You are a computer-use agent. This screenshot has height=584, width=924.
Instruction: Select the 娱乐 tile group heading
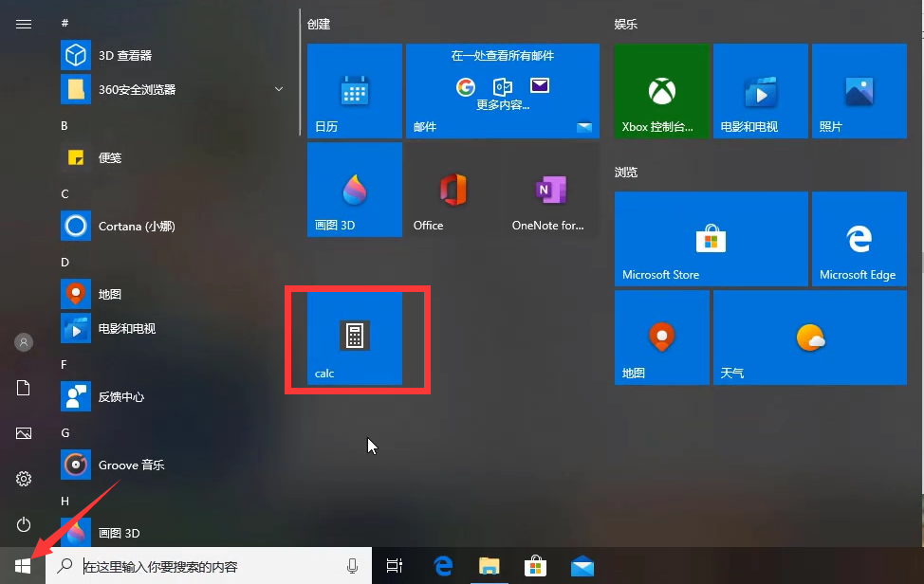click(625, 24)
